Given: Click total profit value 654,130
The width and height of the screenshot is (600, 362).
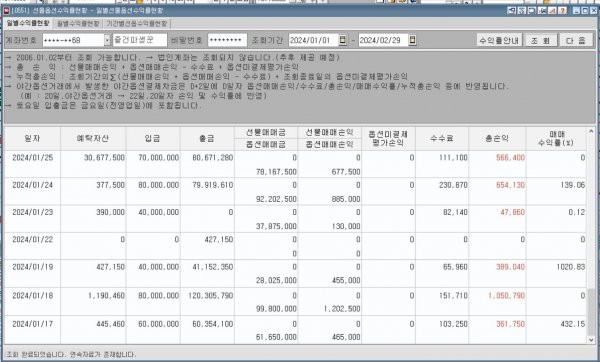Looking at the screenshot, I should (510, 185).
